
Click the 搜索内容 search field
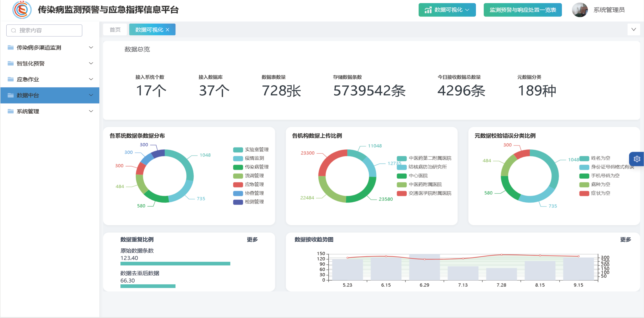pos(44,31)
